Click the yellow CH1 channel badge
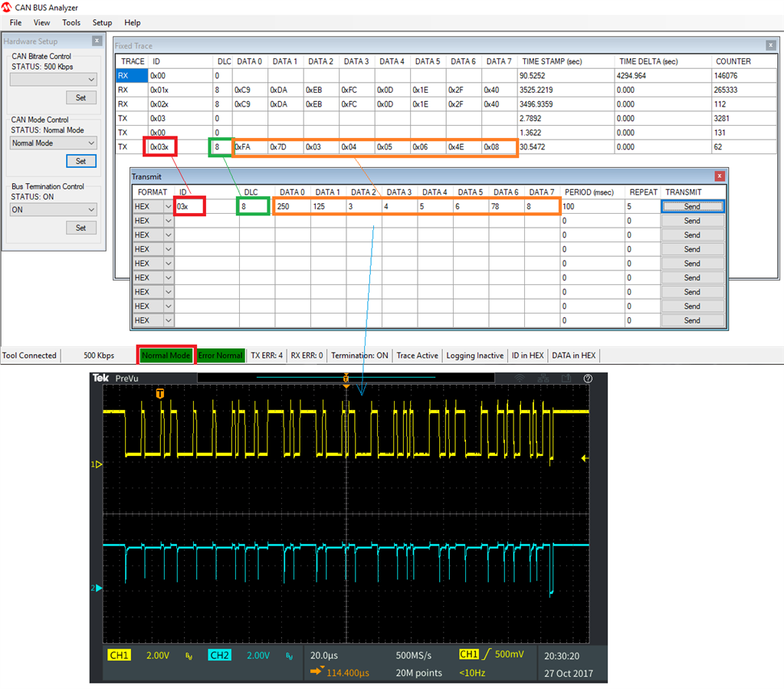 (120, 655)
